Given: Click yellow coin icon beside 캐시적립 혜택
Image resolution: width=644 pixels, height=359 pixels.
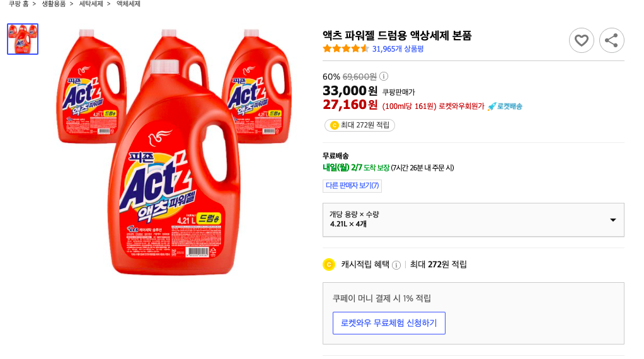Looking at the screenshot, I should [328, 265].
